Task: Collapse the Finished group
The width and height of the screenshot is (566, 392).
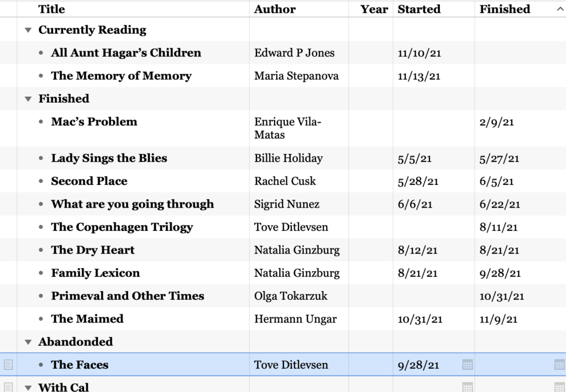Action: click(28, 99)
